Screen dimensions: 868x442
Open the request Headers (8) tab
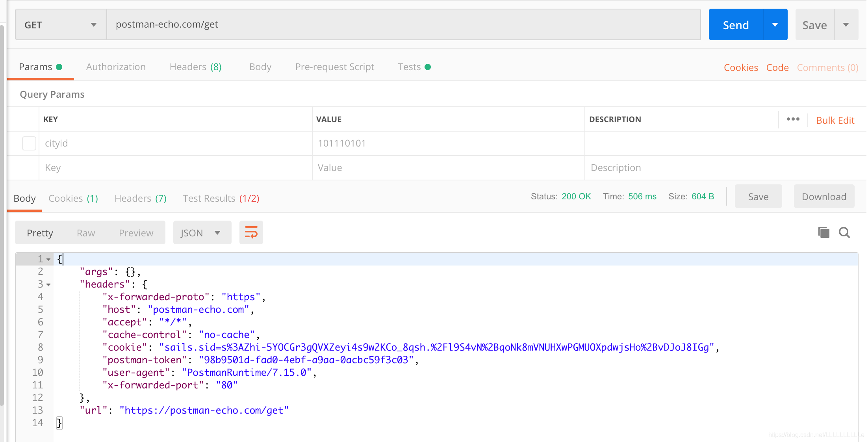pos(196,67)
